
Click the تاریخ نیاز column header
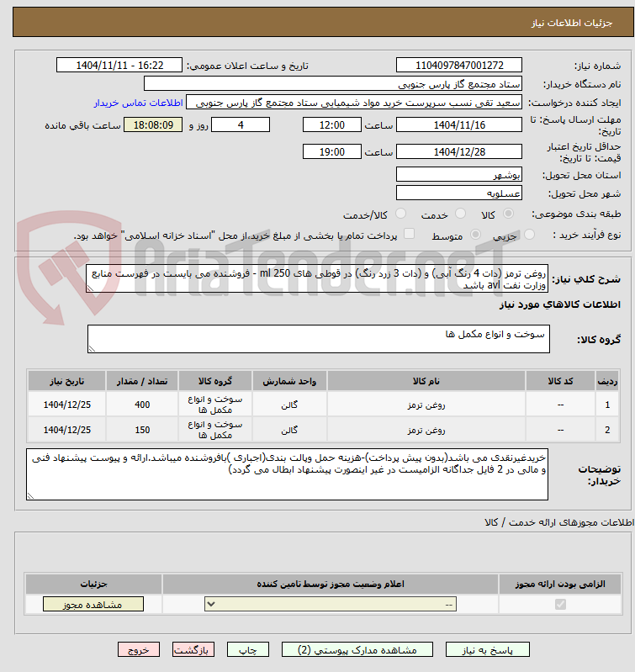tap(66, 381)
